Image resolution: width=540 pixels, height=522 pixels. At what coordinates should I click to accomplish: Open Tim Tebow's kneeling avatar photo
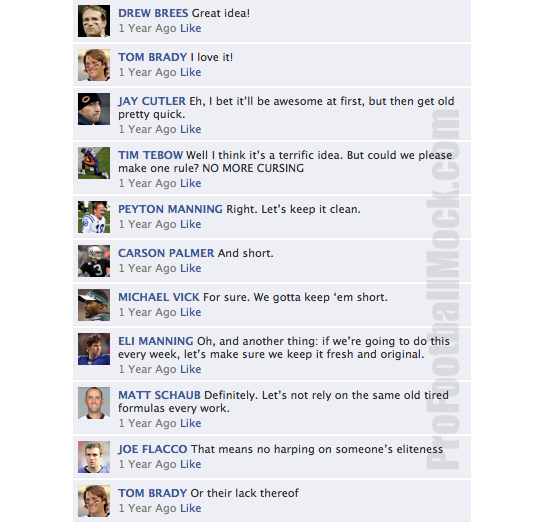[94, 163]
